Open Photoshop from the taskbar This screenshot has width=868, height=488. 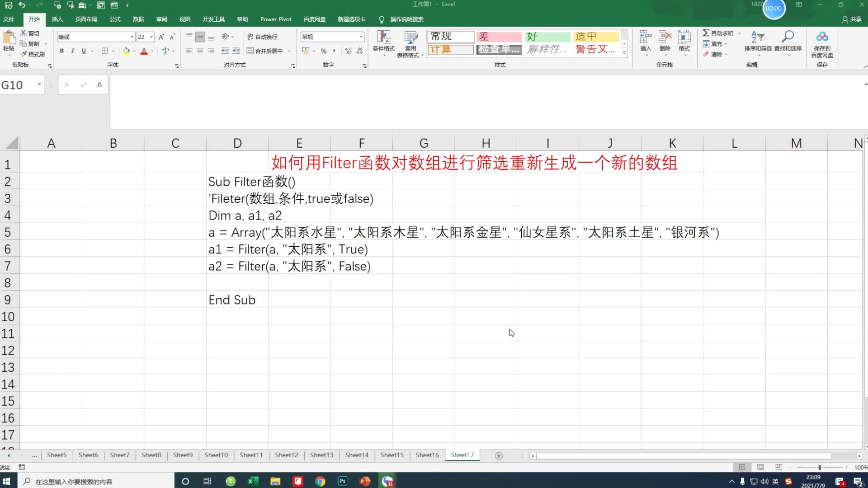pyautogui.click(x=343, y=481)
